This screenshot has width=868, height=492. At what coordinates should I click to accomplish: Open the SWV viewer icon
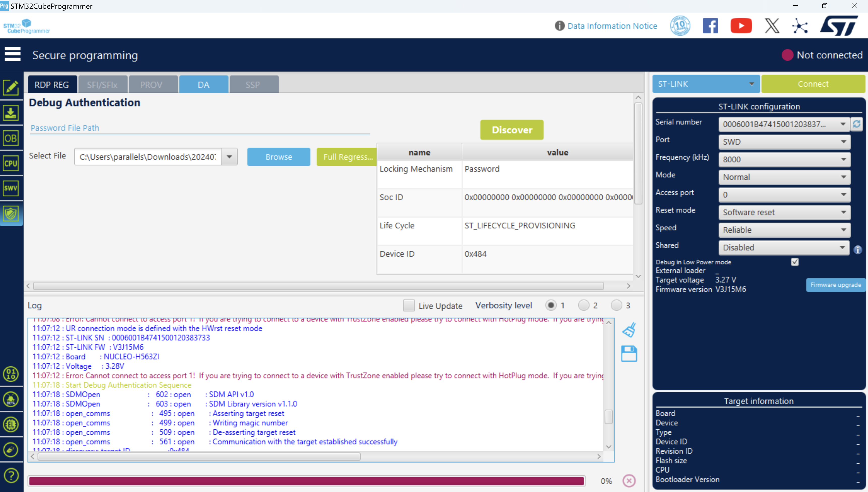pyautogui.click(x=11, y=188)
